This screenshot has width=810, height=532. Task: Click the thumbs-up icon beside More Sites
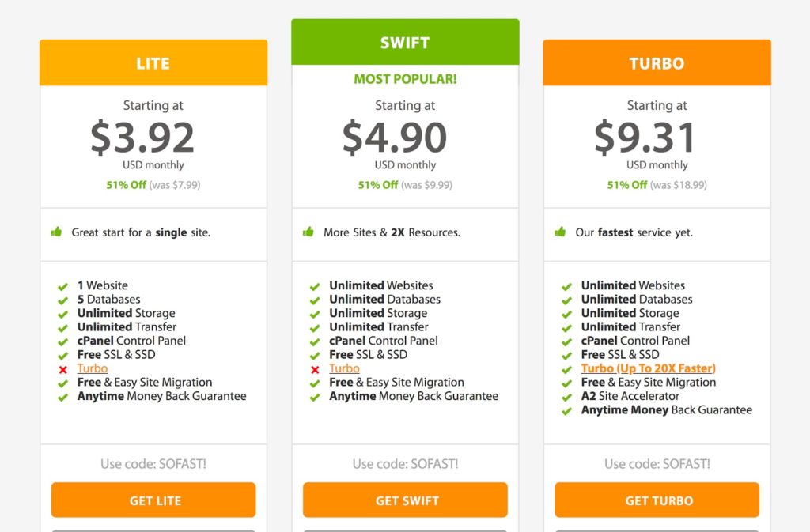tap(308, 232)
